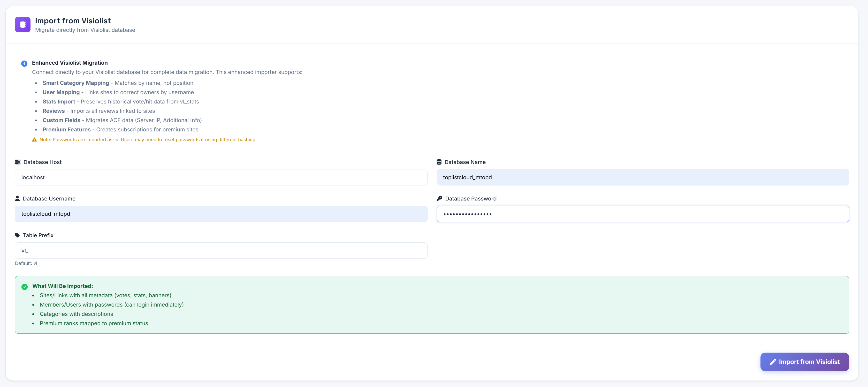Click the user icon next to Database Username
This screenshot has width=868, height=387.
(18, 198)
